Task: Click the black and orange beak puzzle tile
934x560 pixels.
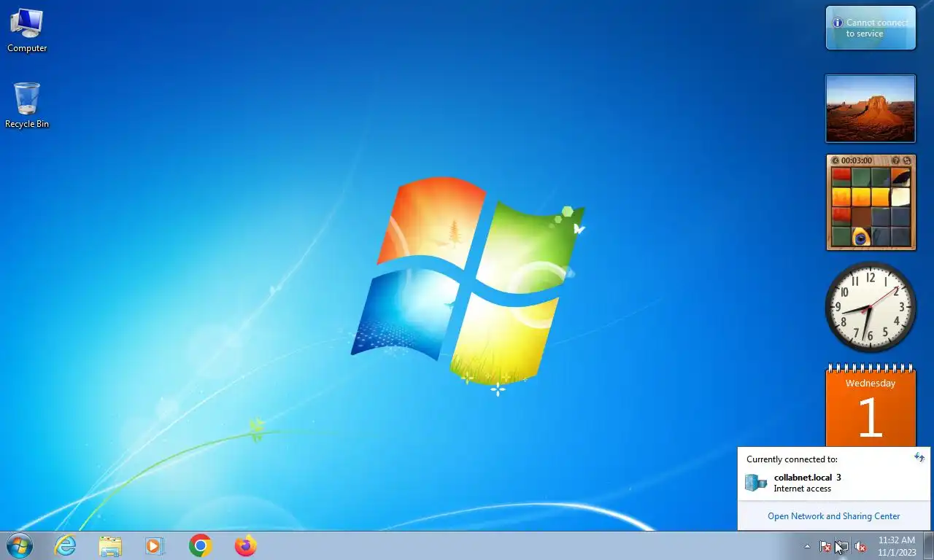Action: pos(900,177)
